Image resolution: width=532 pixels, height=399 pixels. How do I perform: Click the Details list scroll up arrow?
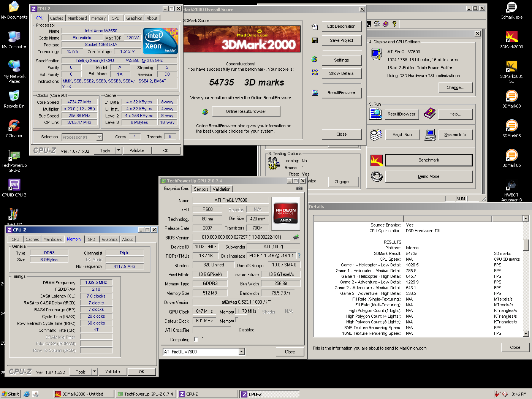pyautogui.click(x=526, y=218)
